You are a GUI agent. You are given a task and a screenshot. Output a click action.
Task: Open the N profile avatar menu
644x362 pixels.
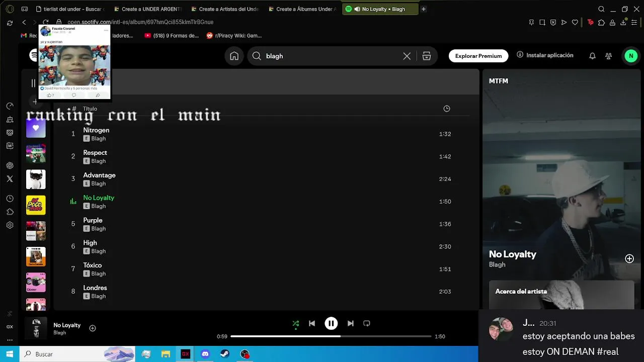[x=631, y=56]
